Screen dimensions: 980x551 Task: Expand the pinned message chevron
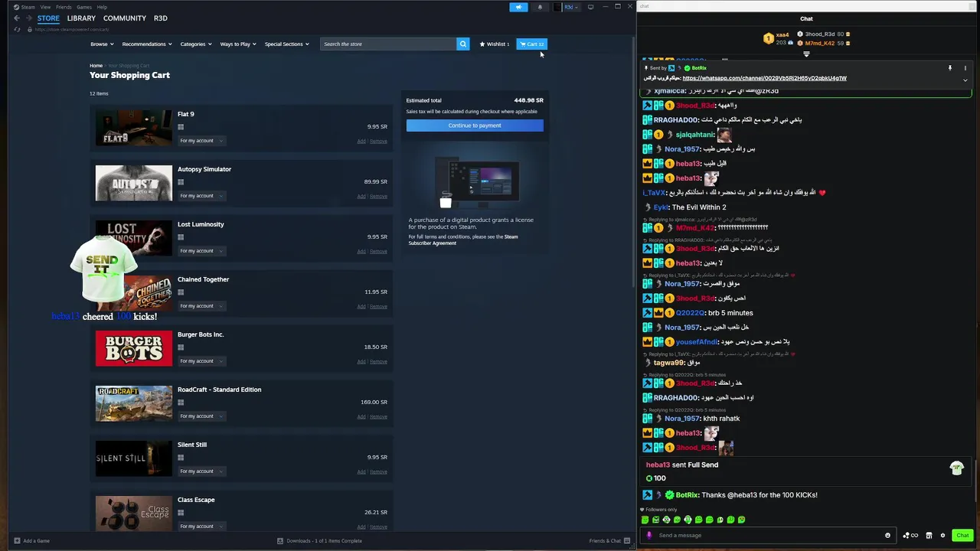coord(965,80)
